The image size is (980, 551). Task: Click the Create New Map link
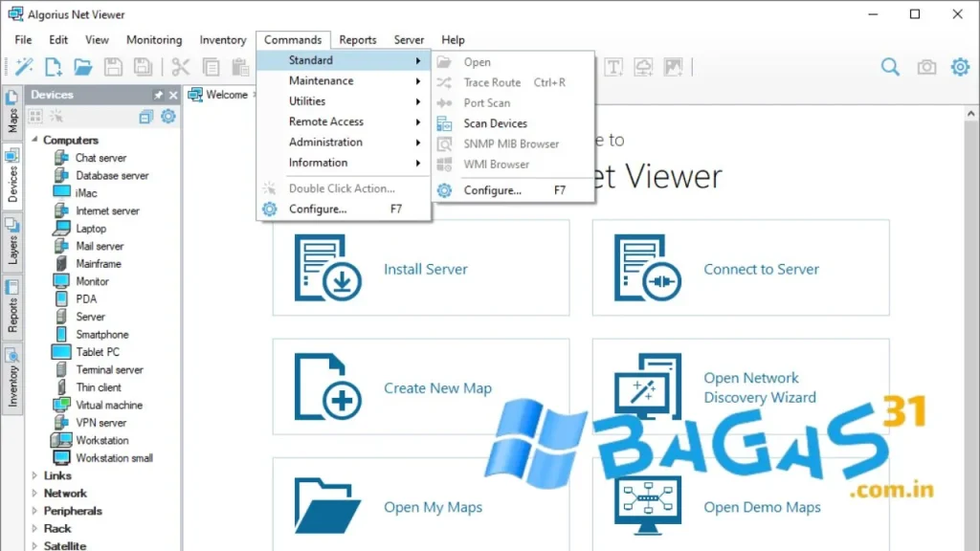[x=437, y=388]
